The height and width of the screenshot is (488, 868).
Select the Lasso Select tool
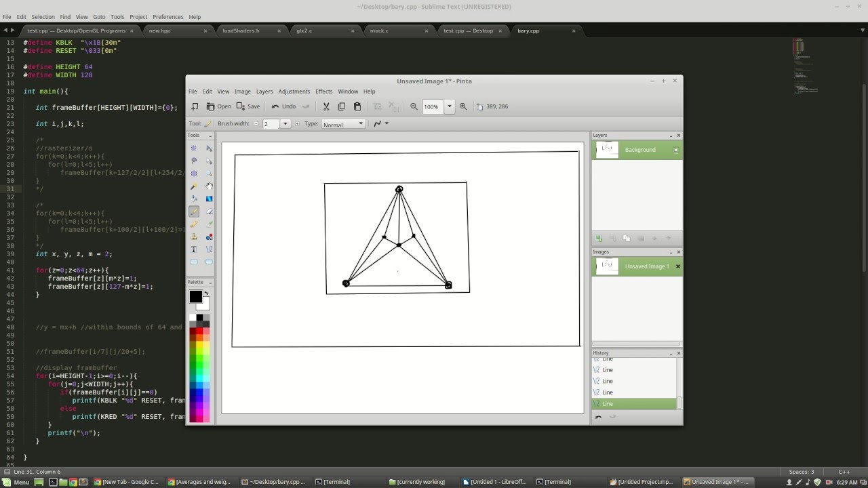(x=194, y=161)
